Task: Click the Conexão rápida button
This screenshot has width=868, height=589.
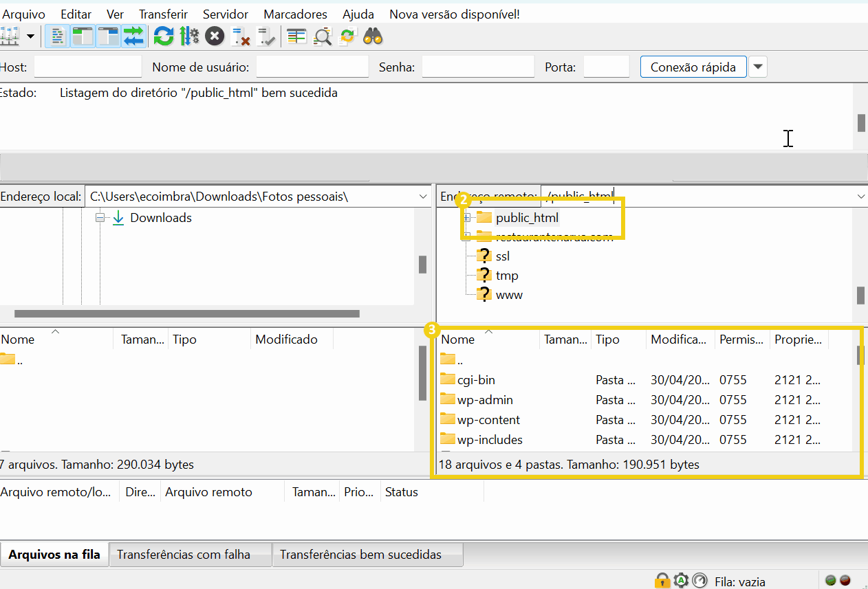Action: 693,67
